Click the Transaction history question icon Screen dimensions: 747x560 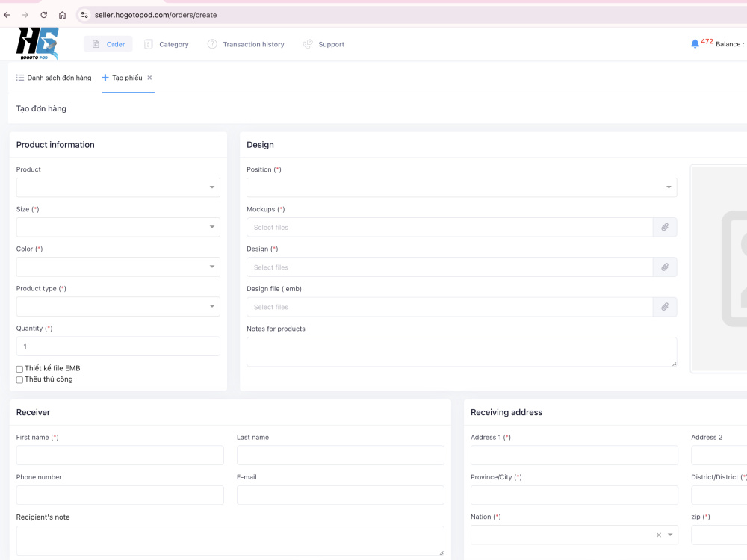[x=212, y=44]
